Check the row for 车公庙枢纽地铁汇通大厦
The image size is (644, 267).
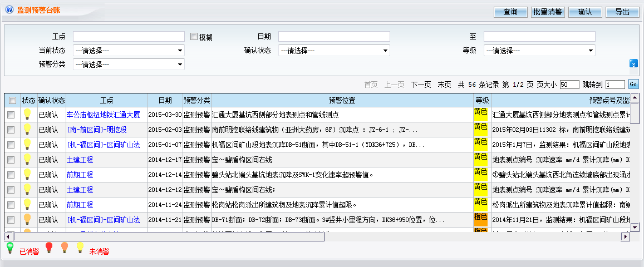point(11,115)
